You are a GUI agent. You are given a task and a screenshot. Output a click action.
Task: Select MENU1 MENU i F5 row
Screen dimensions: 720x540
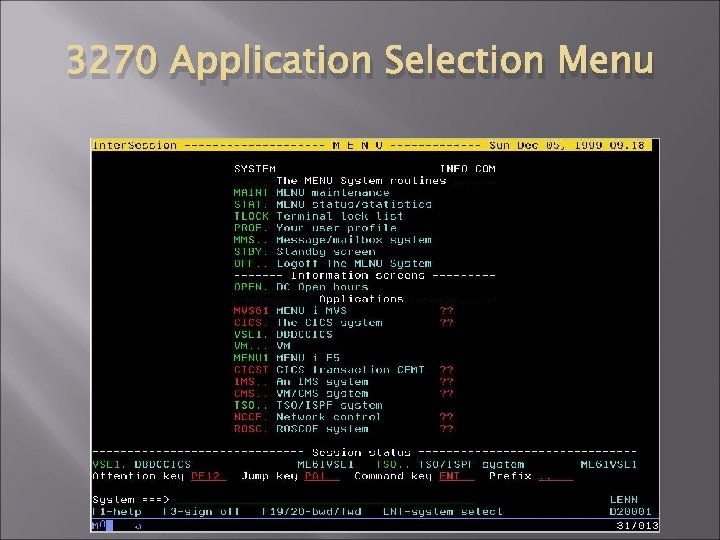coord(287,358)
